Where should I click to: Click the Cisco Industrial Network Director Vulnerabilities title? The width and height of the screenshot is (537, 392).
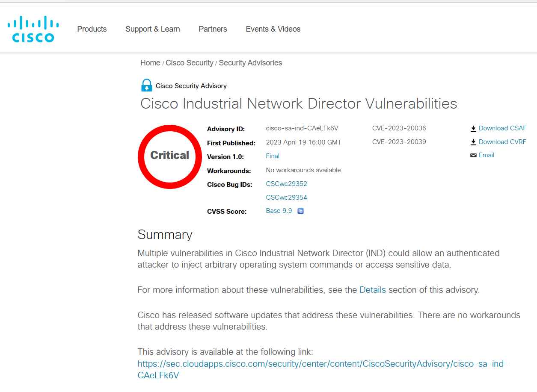pos(299,103)
